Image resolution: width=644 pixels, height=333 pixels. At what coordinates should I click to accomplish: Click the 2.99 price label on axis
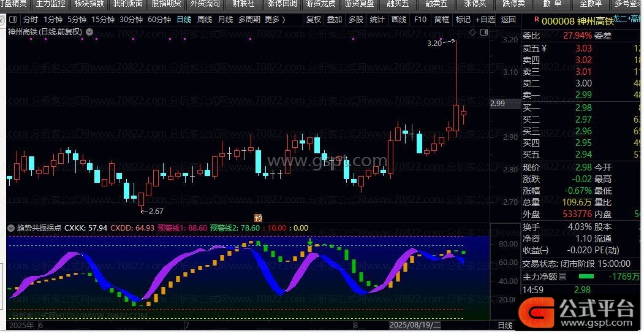click(x=498, y=104)
